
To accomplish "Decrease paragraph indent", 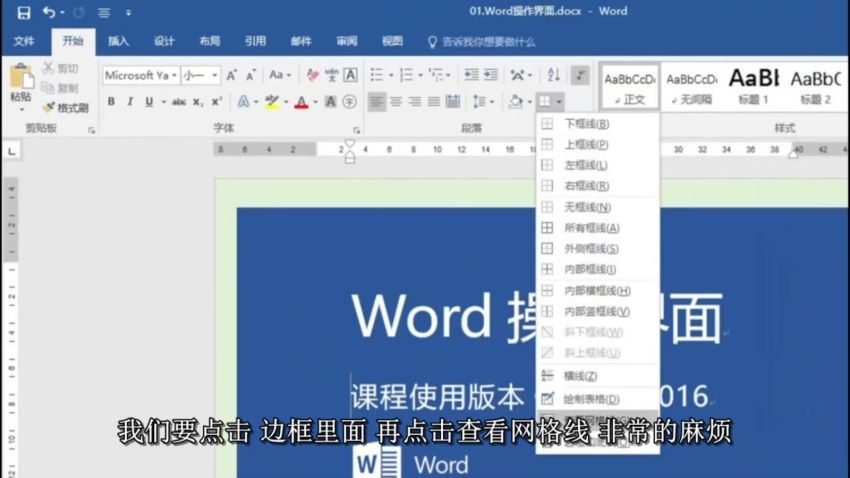I will click(x=472, y=75).
